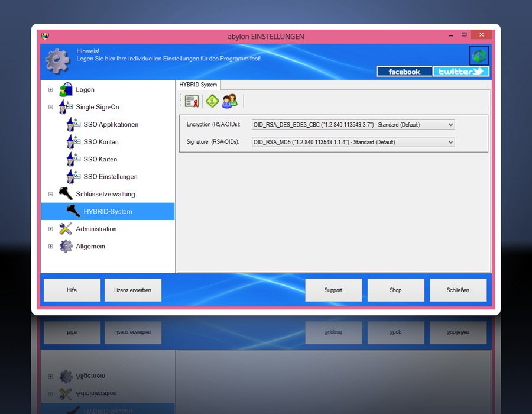Open the Signature (RSA-OIDs) dropdown
Viewport: 532px width, 414px height.
[353, 142]
